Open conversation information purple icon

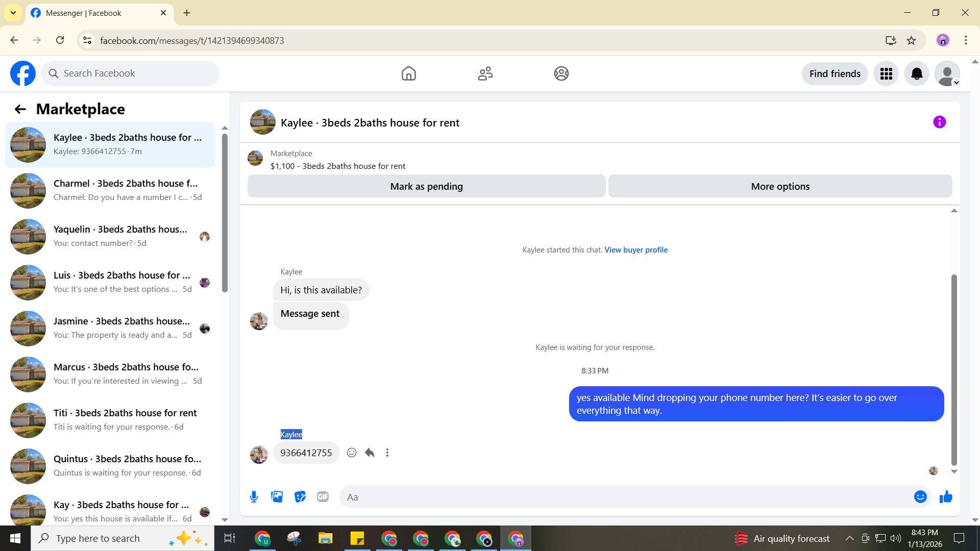coord(939,122)
